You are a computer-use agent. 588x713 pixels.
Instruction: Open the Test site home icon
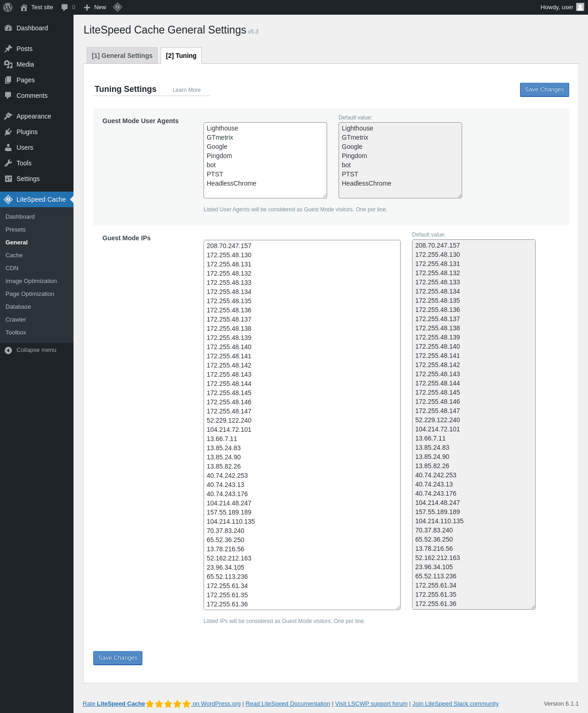click(x=24, y=7)
